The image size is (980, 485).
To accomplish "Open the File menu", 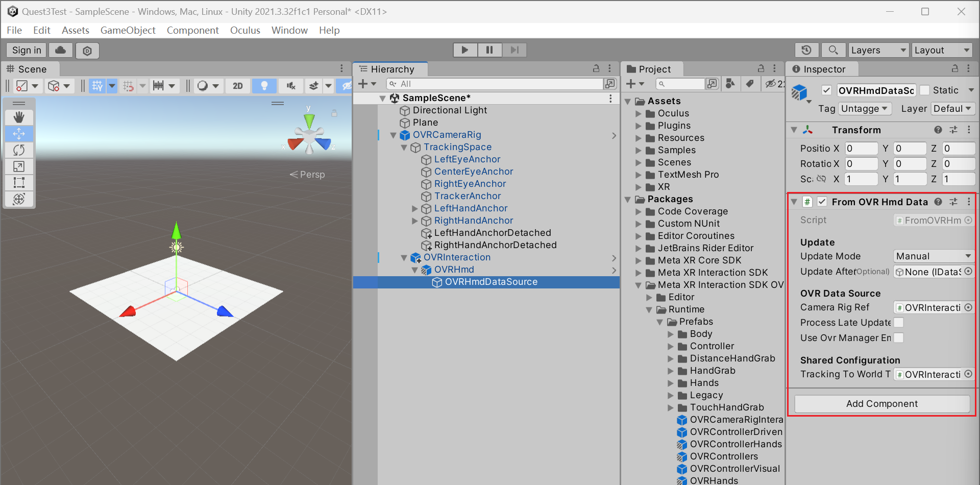I will pos(14,30).
